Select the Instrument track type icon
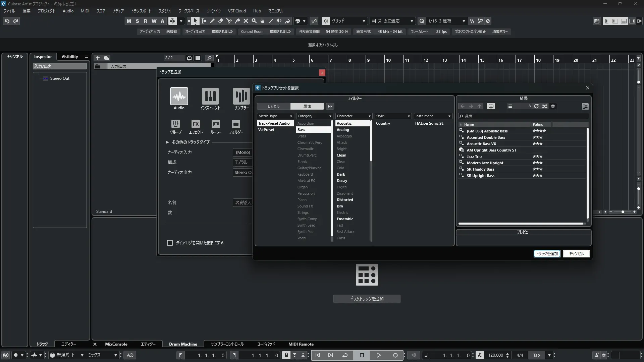This screenshot has width=644, height=362. click(x=210, y=96)
